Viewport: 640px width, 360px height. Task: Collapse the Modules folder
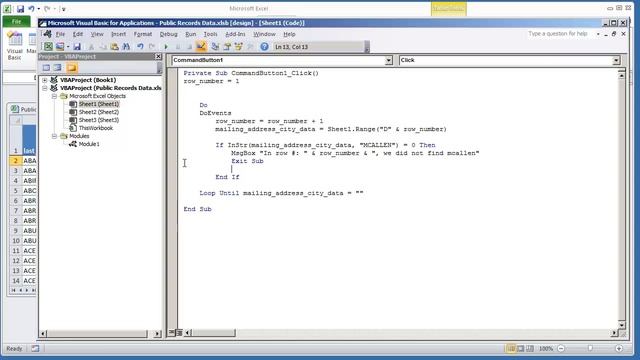[x=54, y=136]
